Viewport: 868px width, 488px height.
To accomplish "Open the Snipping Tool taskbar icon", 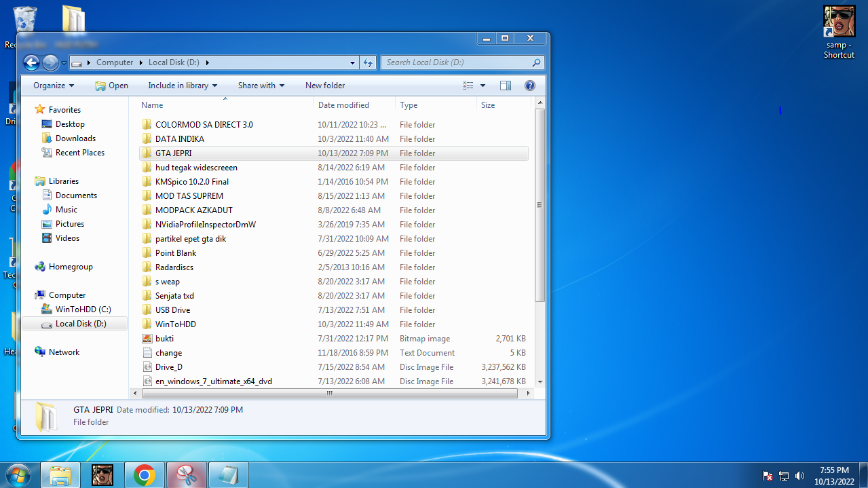I will point(186,475).
